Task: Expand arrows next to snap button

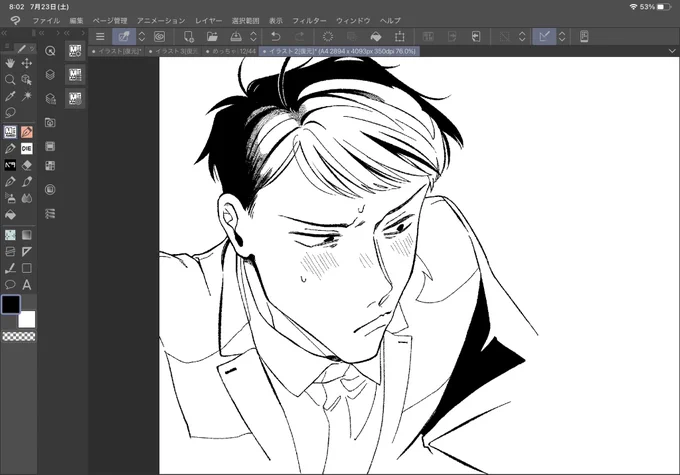Action: (x=562, y=37)
